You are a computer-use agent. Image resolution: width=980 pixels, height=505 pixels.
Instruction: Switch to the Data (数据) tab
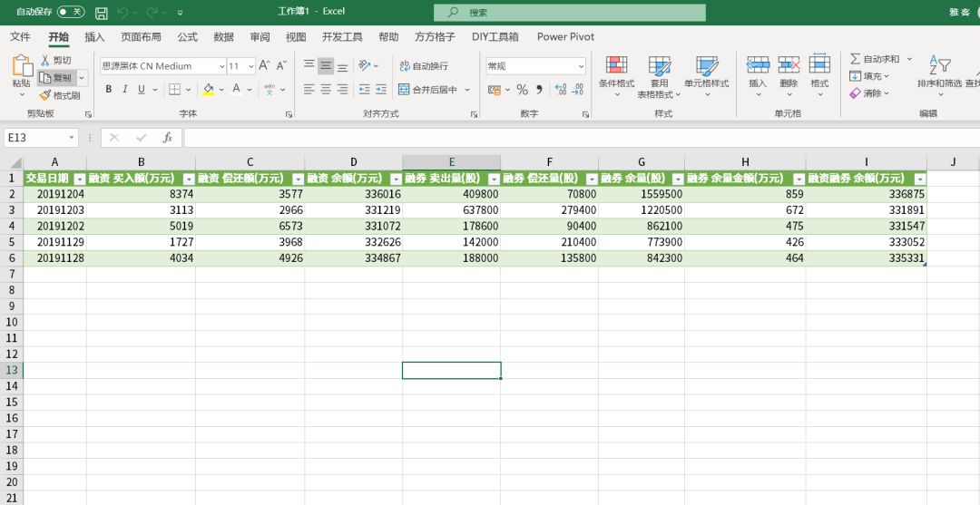click(223, 37)
